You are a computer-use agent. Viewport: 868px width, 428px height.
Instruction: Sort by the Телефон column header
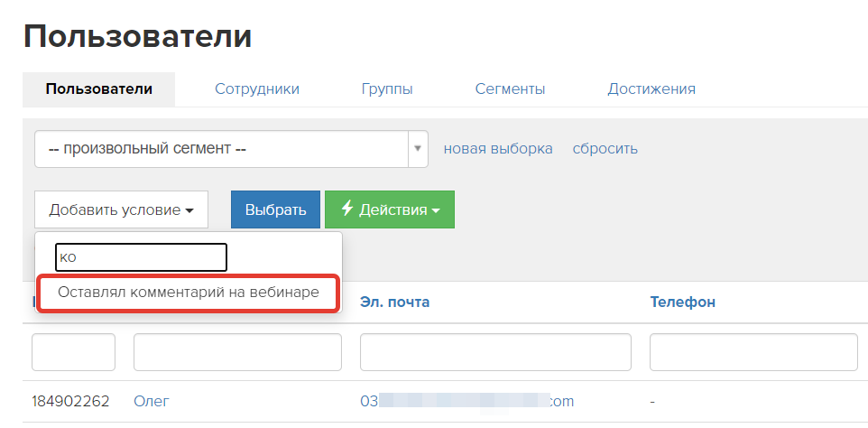(682, 302)
